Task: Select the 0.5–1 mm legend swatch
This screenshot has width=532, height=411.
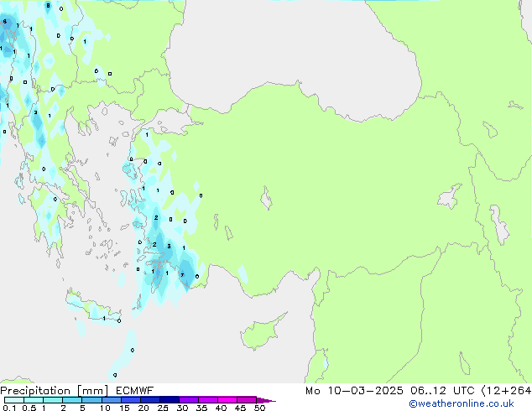Action: 34,400
